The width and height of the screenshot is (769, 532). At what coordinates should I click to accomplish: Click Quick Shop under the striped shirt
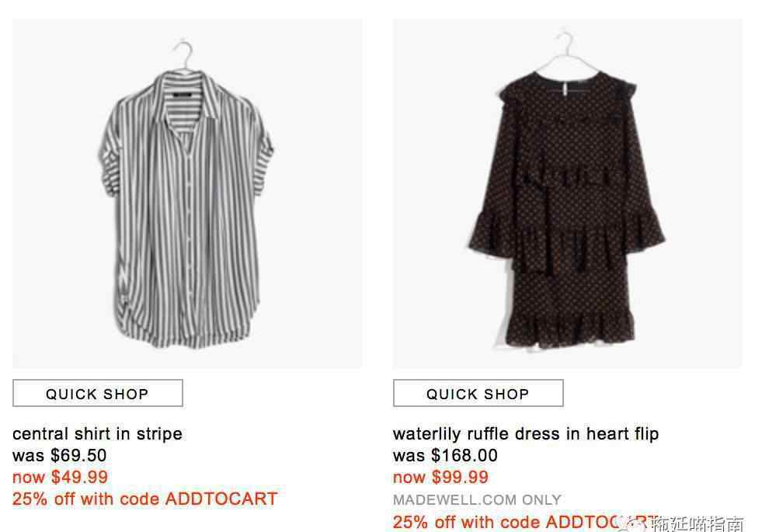click(98, 393)
